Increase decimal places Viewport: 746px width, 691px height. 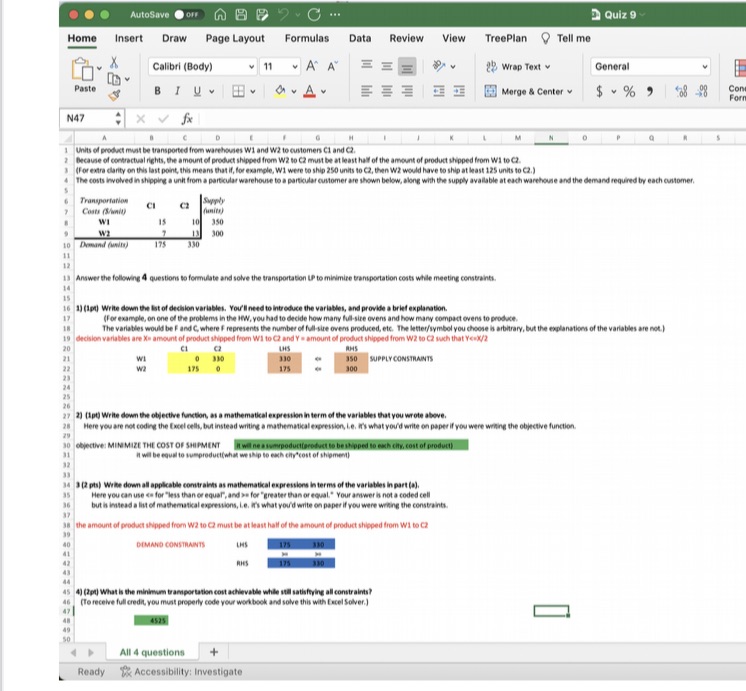[681, 91]
